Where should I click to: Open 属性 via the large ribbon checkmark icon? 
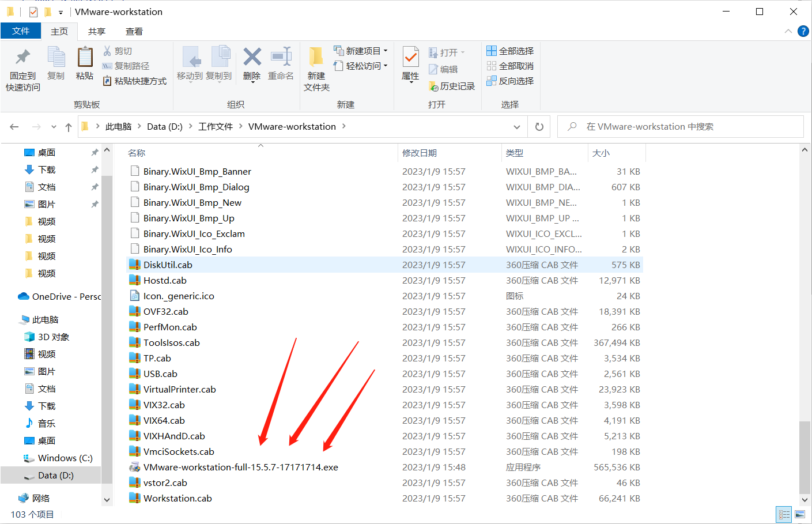tap(410, 57)
